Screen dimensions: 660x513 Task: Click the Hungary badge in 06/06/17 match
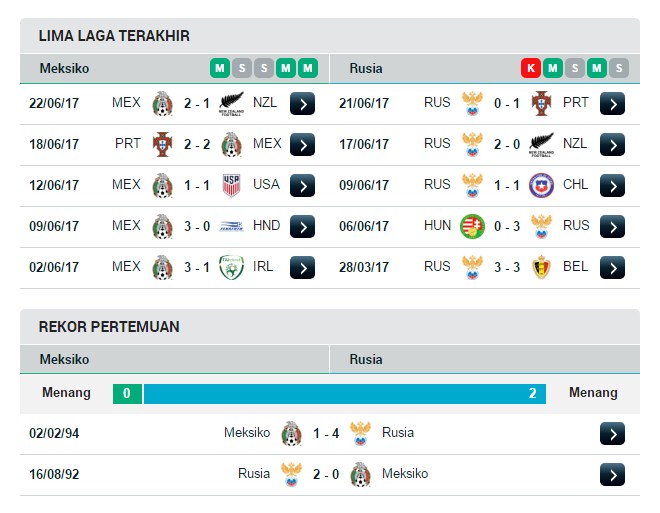coord(472,226)
